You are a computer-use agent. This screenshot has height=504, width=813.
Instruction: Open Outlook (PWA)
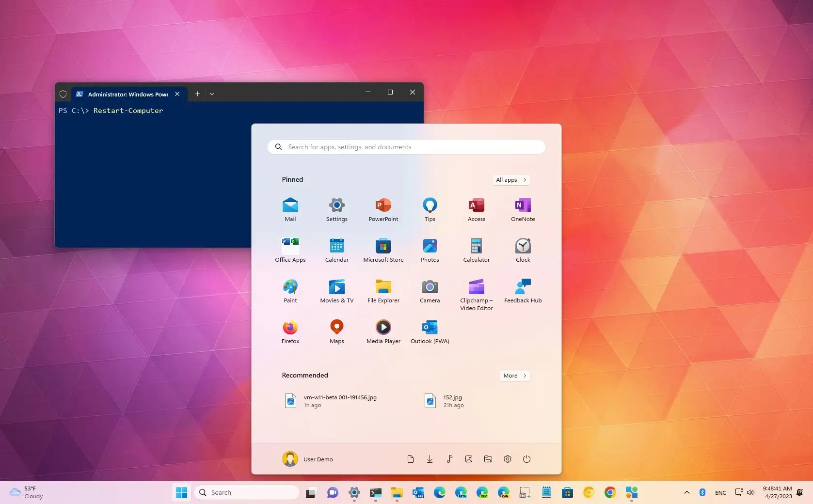tap(430, 331)
